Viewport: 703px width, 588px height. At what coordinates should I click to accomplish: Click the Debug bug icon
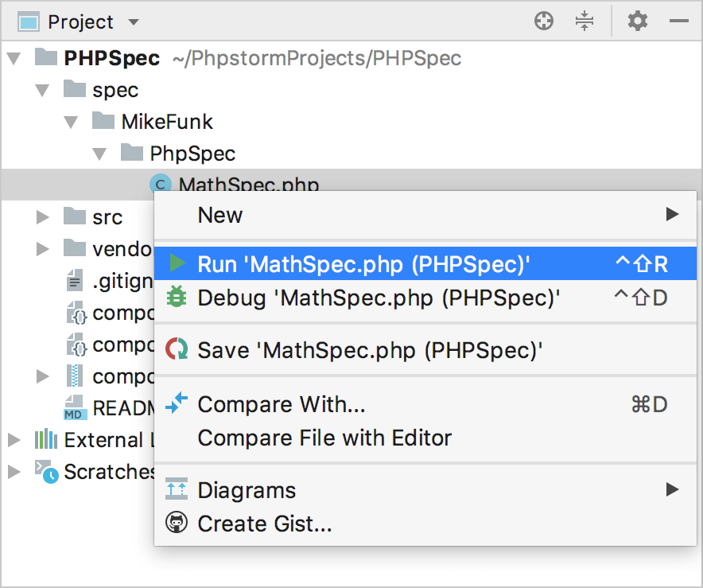[x=176, y=297]
